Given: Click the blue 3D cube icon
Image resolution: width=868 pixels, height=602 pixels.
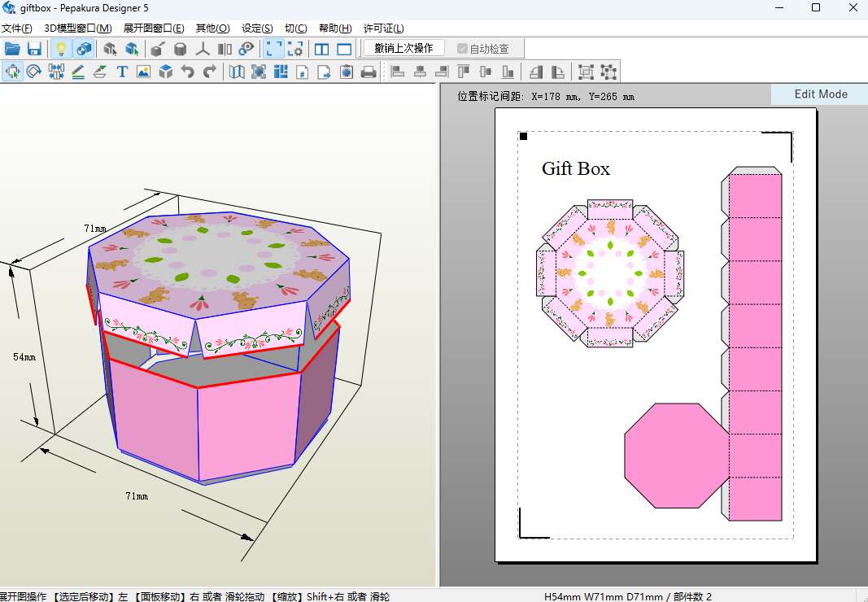Looking at the screenshot, I should [x=165, y=72].
